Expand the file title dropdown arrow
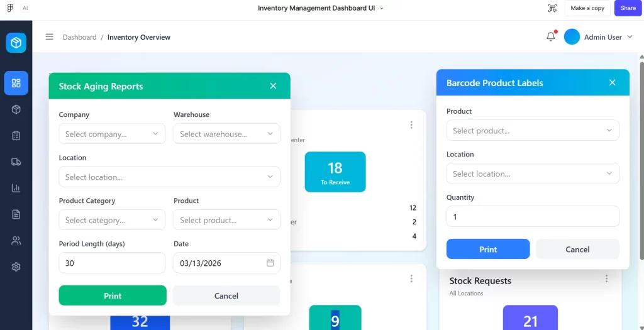Image resolution: width=644 pixels, height=330 pixels. point(382,8)
